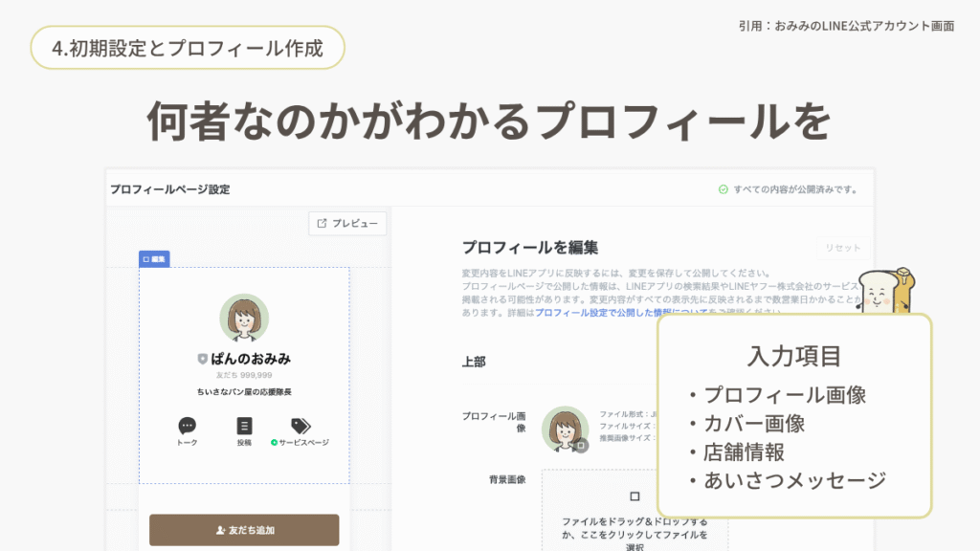This screenshot has height=551, width=980.
Task: Open the プロフィール設定で公開した情報 link
Action: 601,312
